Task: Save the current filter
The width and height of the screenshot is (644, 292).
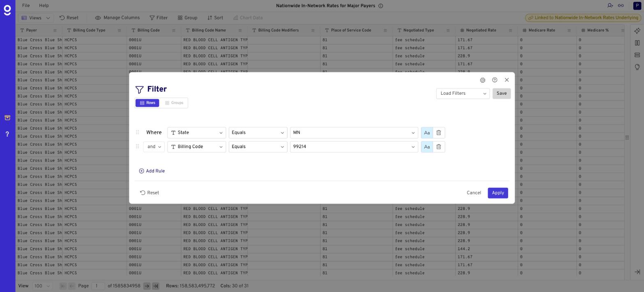Action: pyautogui.click(x=501, y=94)
